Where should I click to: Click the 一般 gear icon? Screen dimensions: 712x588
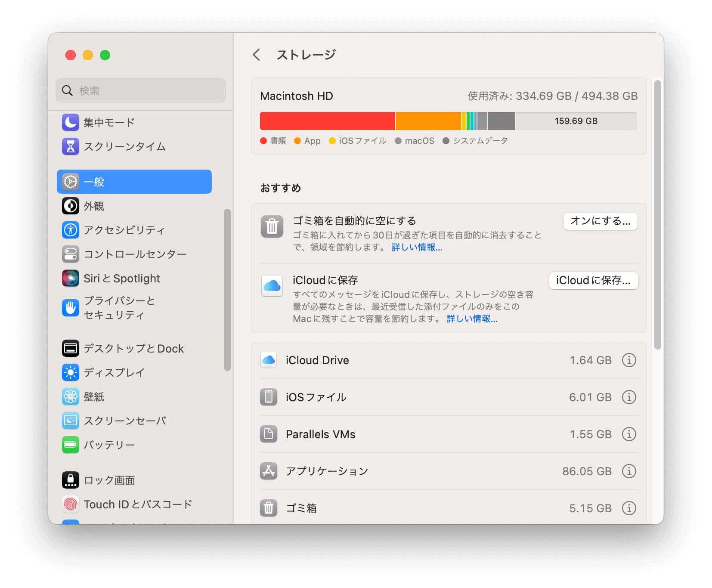click(x=71, y=182)
